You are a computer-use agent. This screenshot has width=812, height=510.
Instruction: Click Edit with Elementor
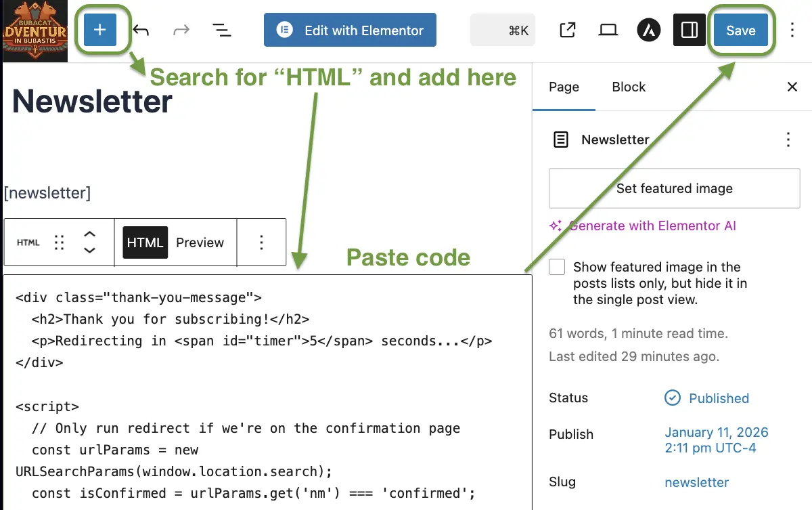[350, 30]
